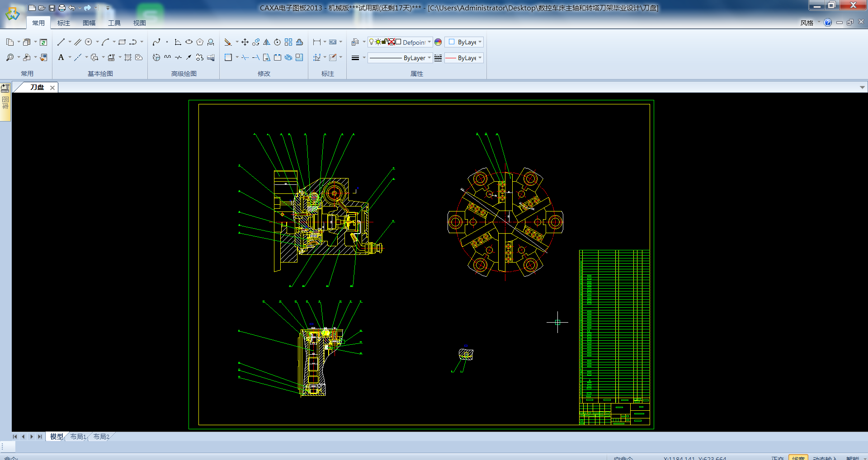Select the polygon drawing tool
The height and width of the screenshot is (460, 868).
click(200, 42)
